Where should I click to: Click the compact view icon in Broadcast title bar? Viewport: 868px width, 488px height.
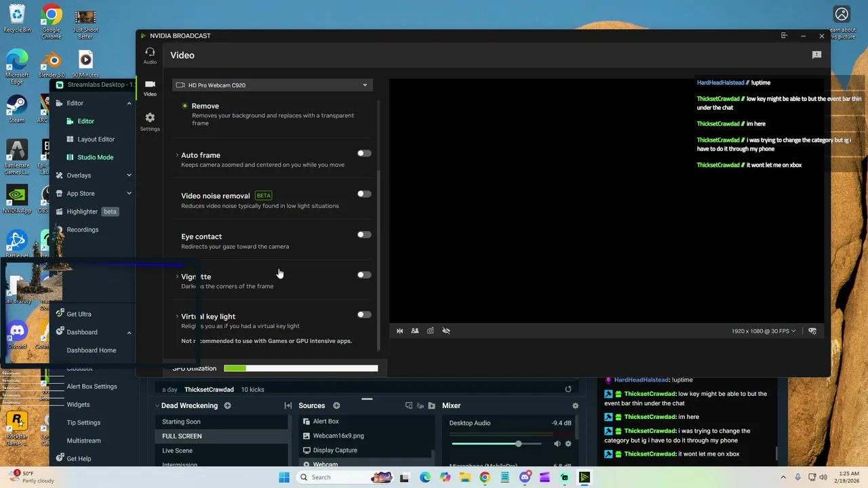784,35
